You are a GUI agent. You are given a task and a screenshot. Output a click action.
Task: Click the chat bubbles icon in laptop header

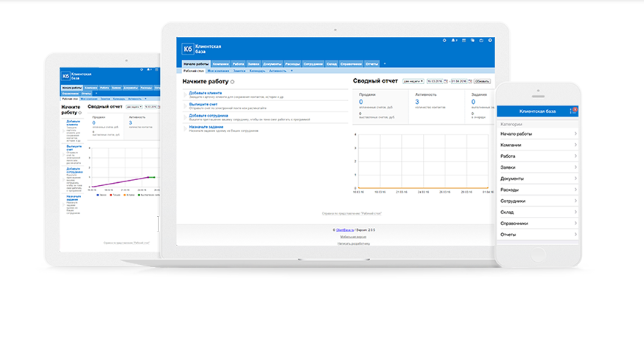473,41
